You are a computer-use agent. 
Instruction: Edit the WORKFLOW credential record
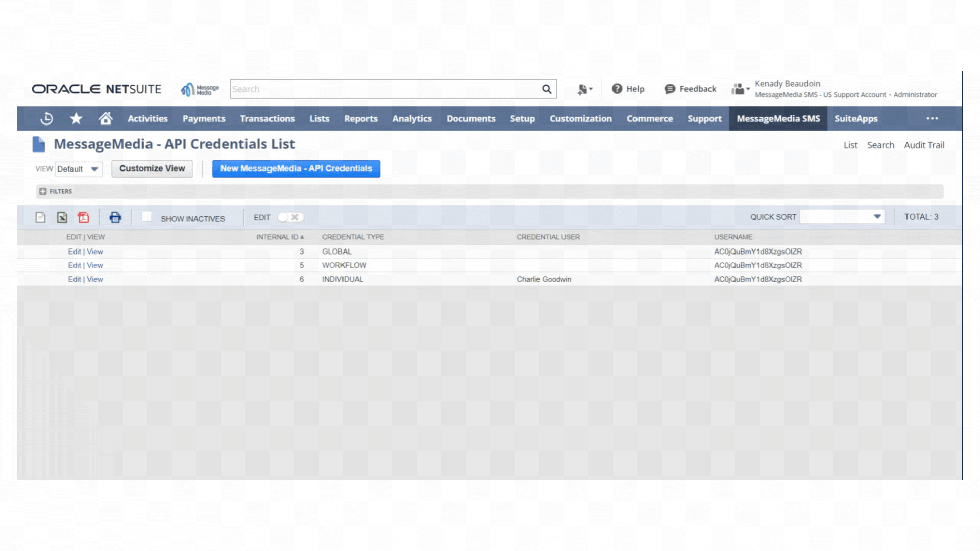pos(75,265)
